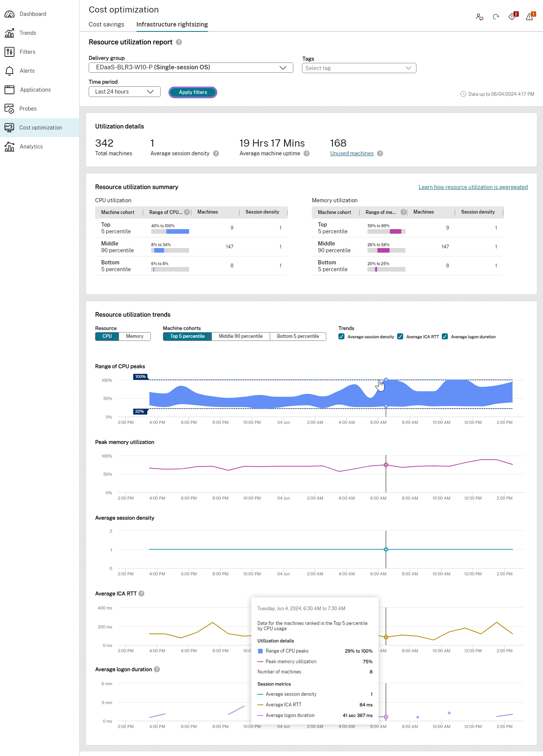543x756 pixels.
Task: Toggle the Average logon duration checkbox
Action: (445, 337)
